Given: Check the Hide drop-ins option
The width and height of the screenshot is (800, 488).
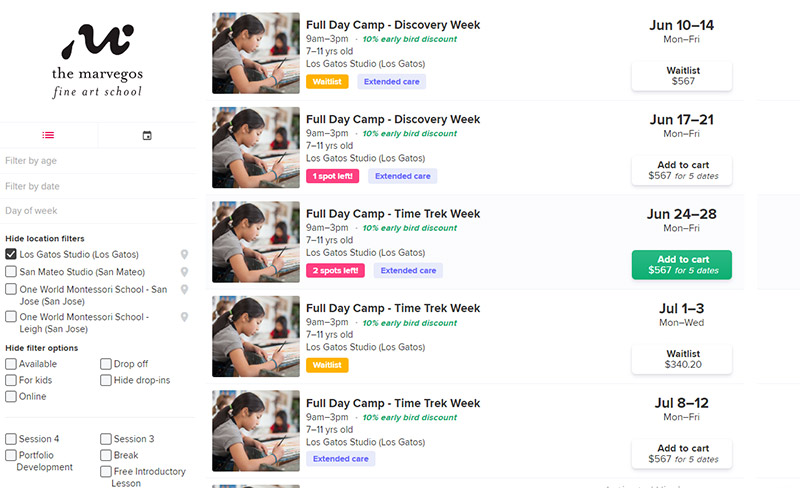Looking at the screenshot, I should pyautogui.click(x=106, y=380).
